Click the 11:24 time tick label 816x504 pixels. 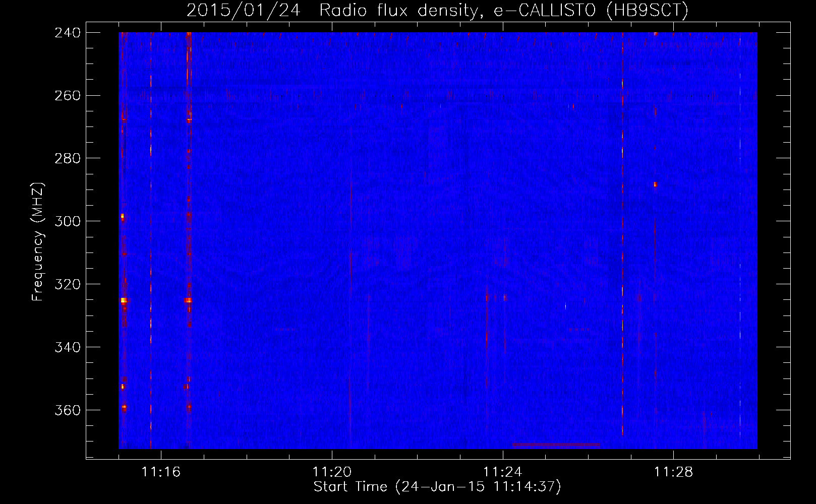(x=503, y=472)
